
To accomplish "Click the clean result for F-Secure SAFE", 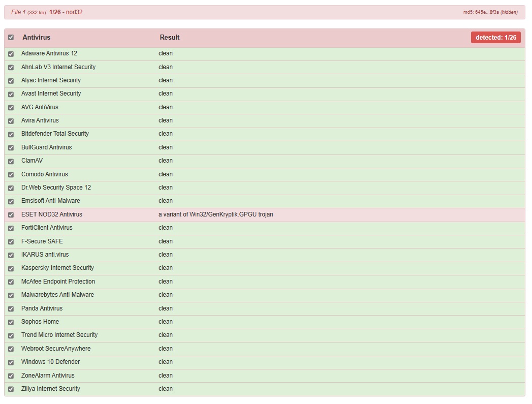I will click(166, 241).
